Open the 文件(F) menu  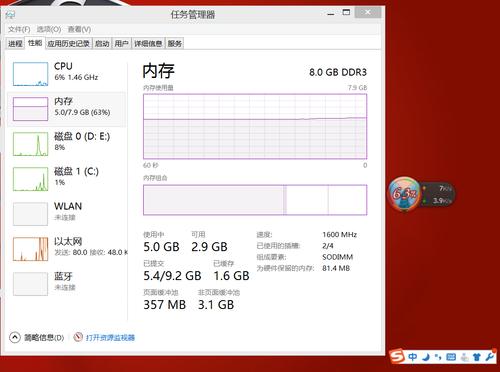19,29
